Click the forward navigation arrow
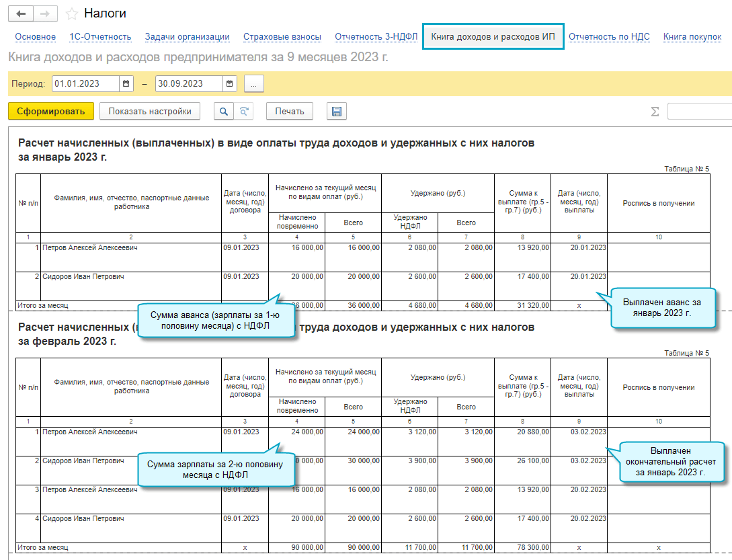Screen dimensions: 732x560 point(45,13)
